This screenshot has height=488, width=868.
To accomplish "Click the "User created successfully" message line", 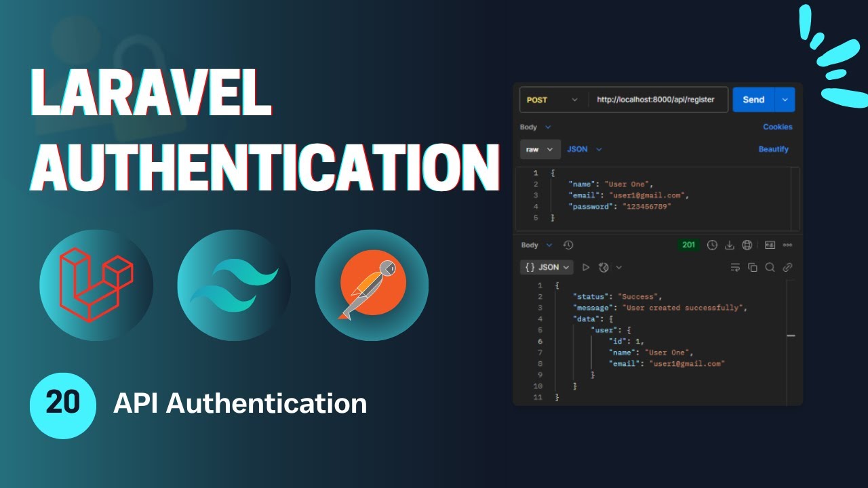I will [660, 308].
